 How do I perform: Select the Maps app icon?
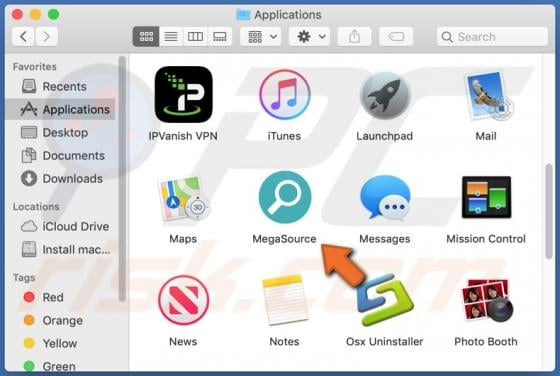coord(184,199)
